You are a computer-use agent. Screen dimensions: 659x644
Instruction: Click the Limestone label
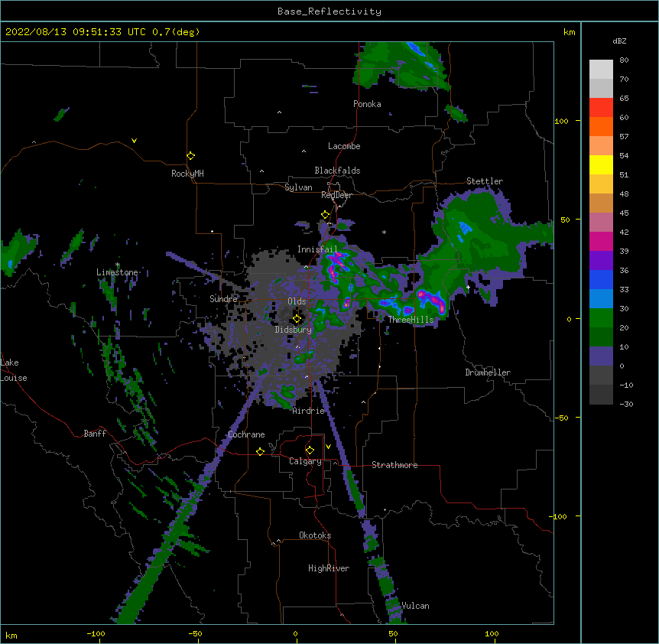(x=117, y=272)
